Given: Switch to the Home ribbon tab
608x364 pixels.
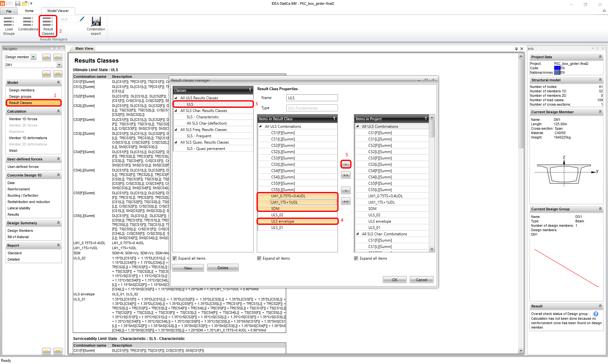Looking at the screenshot, I should (x=29, y=11).
